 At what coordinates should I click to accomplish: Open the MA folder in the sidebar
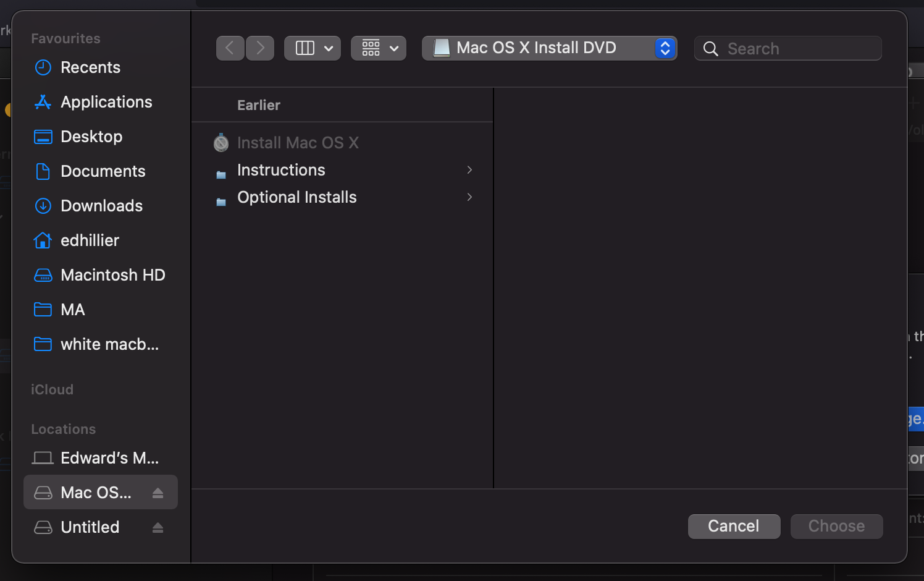click(x=101, y=310)
